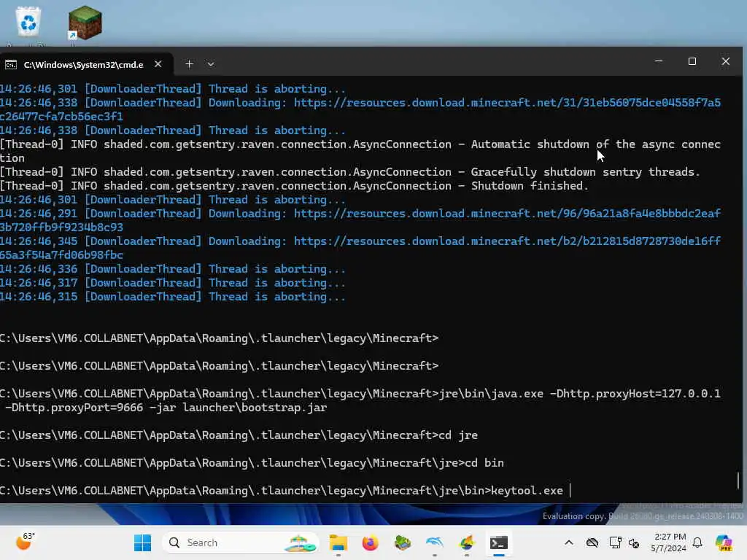Open Copilot preview in taskbar
This screenshot has width=747, height=560.
[x=724, y=542]
